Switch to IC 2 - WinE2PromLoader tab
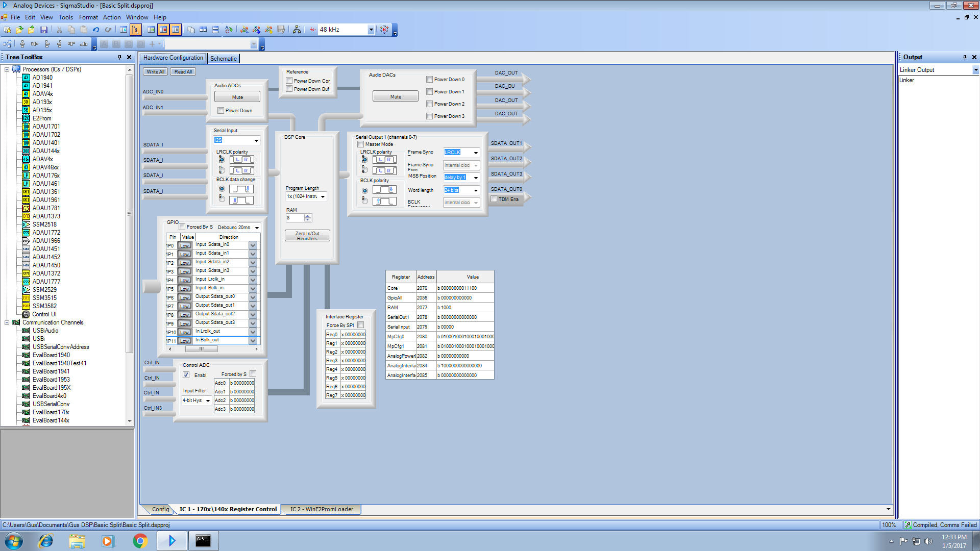This screenshot has height=551, width=980. (x=322, y=509)
